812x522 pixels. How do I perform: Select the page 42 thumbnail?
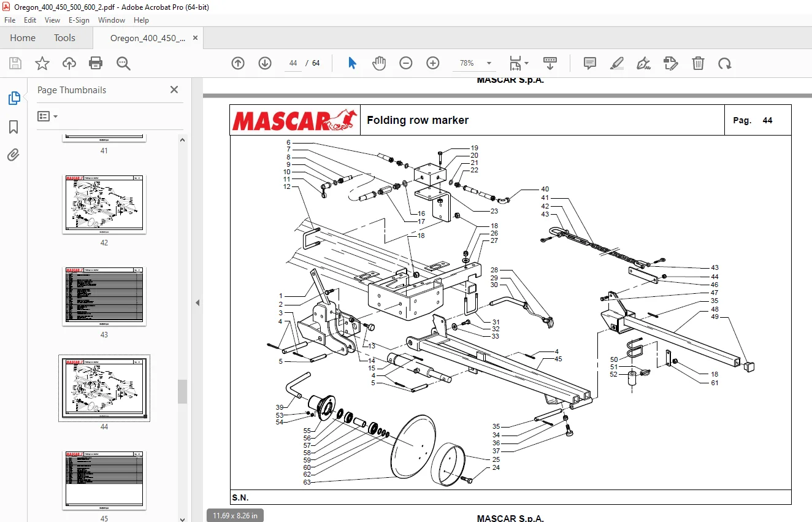tap(104, 204)
